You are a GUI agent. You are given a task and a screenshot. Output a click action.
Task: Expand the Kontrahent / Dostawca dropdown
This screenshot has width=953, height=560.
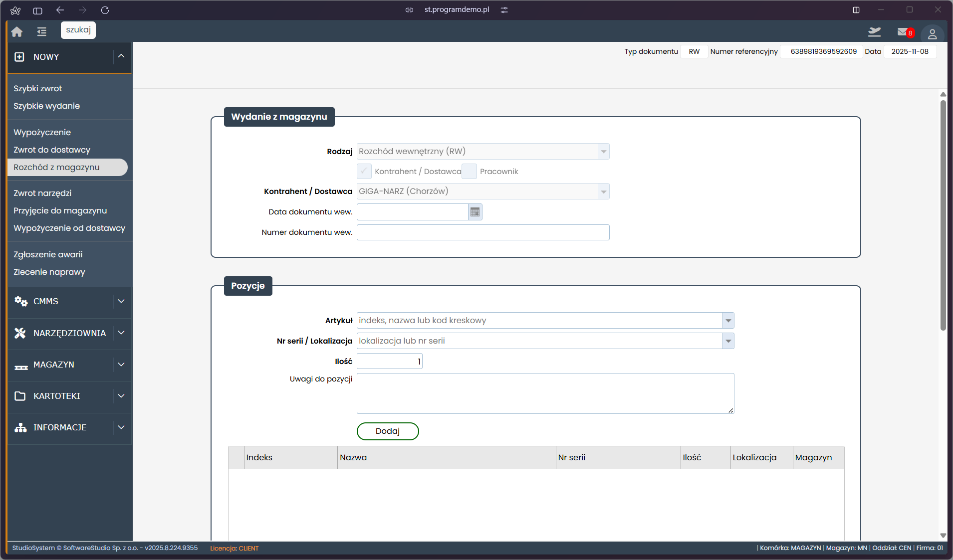tap(603, 191)
